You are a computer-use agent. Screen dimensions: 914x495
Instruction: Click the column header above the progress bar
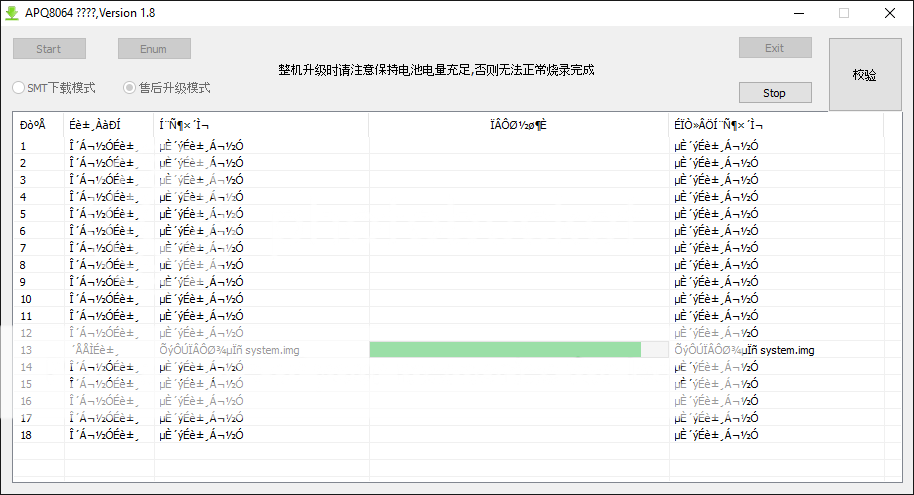click(x=518, y=125)
